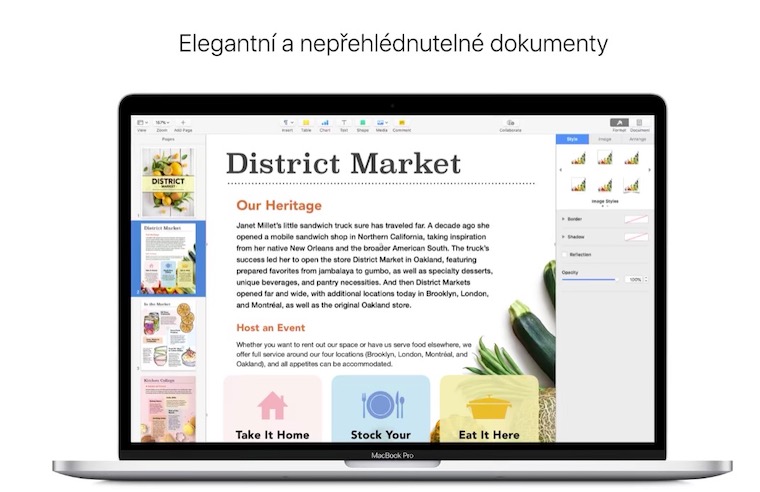Show previous image styles with left arrow
Screen dimensions: 760x492
pyautogui.click(x=561, y=170)
